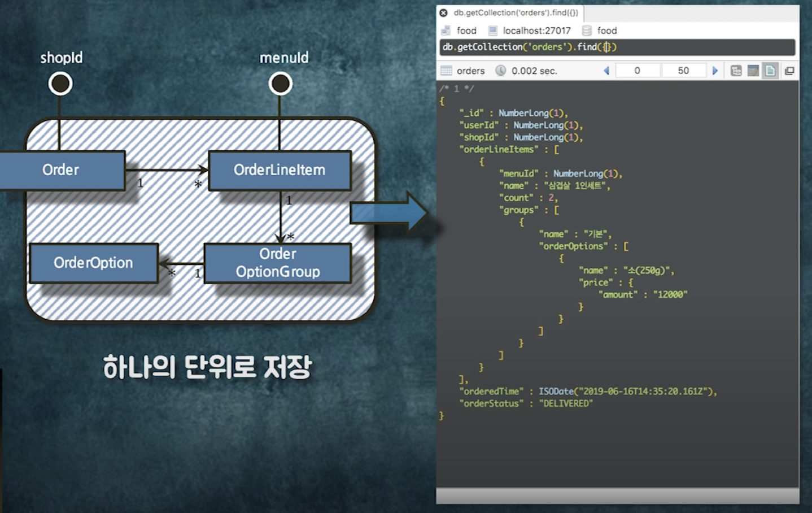Switch results to text view mode
Image resolution: width=812 pixels, height=513 pixels.
click(770, 71)
